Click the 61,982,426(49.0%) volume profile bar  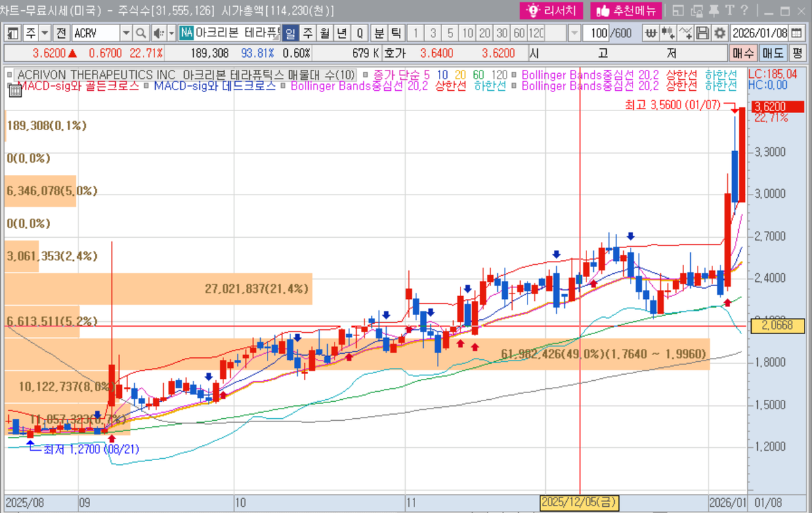coord(358,354)
